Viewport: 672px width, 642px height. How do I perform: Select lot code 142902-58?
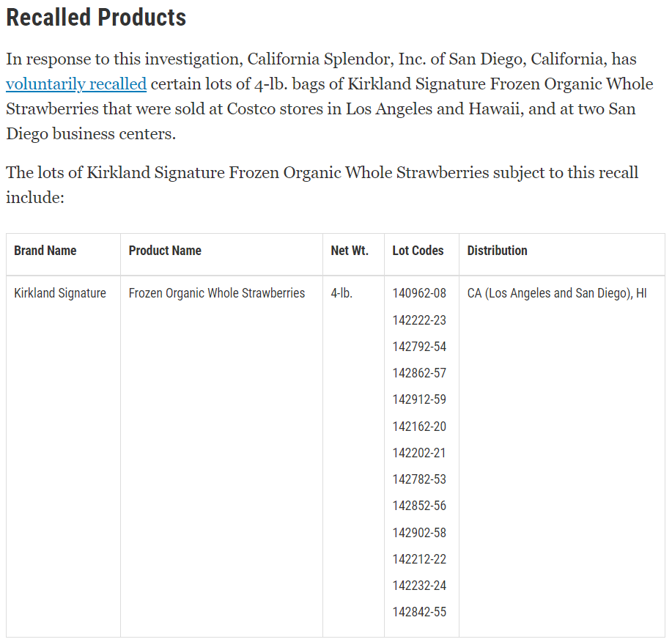(x=419, y=533)
